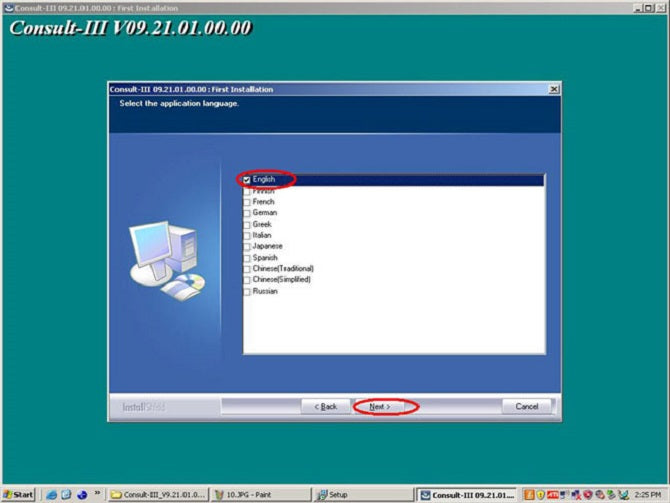Viewport: 670px width, 503px height.
Task: Launch Internet Explorer from quick launch
Action: 51,495
